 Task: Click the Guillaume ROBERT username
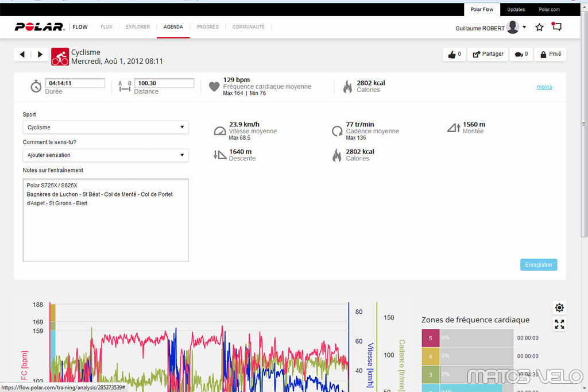click(480, 29)
